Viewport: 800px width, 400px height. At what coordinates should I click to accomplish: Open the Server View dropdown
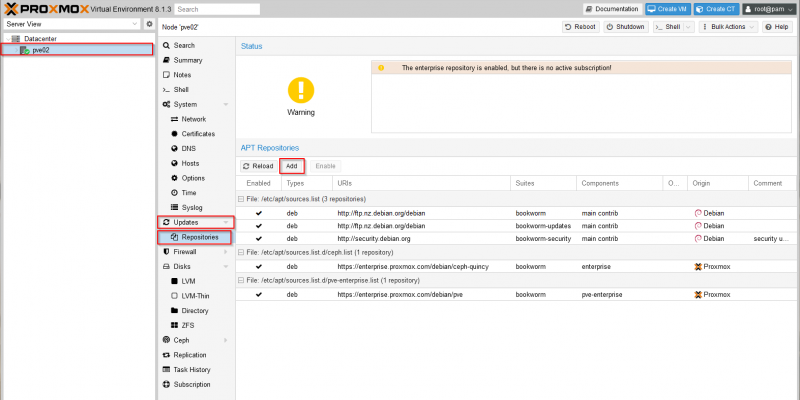(x=70, y=23)
